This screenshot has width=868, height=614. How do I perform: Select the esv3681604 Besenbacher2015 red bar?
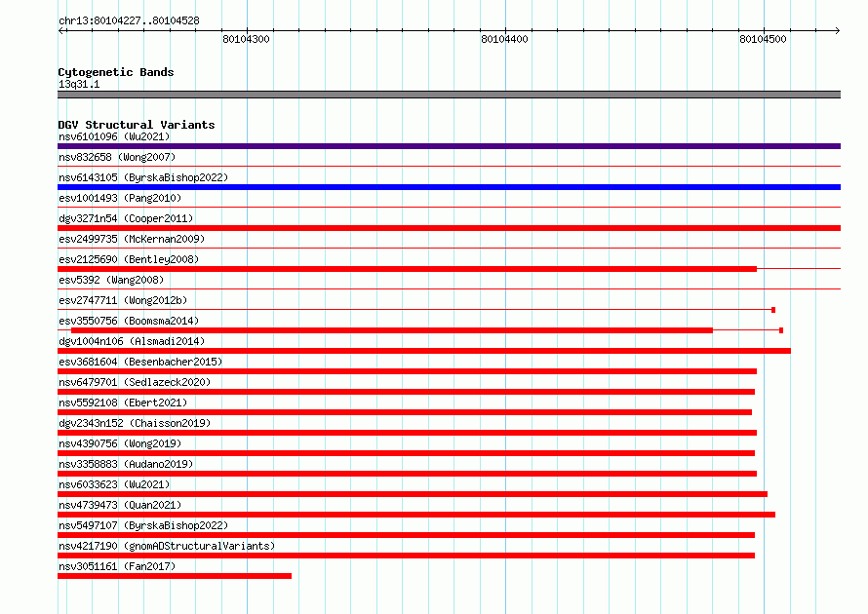tap(407, 371)
